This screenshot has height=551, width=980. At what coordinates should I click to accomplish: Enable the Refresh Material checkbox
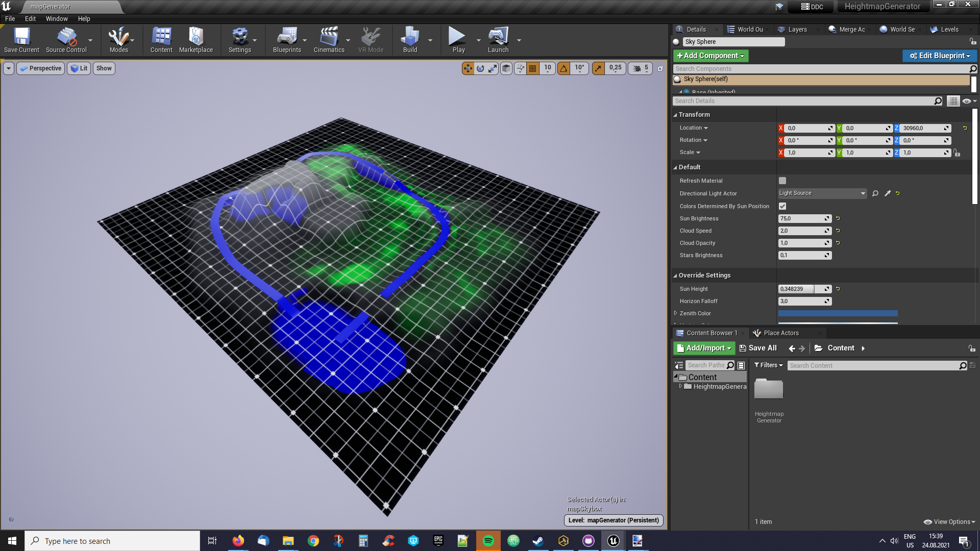tap(782, 181)
